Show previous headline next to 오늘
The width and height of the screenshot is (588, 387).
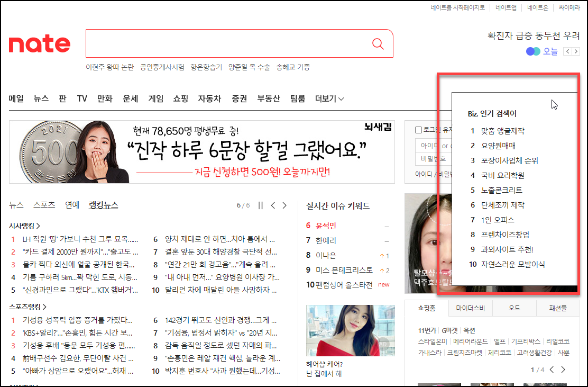pos(568,51)
